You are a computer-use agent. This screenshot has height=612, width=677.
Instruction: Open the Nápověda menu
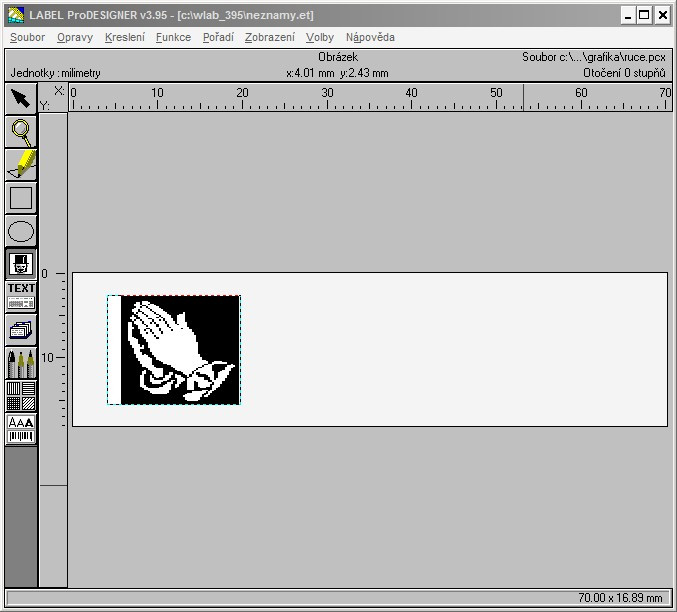[x=370, y=38]
